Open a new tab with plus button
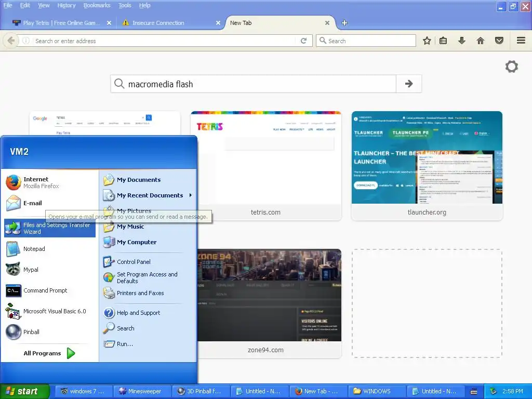 (x=344, y=23)
